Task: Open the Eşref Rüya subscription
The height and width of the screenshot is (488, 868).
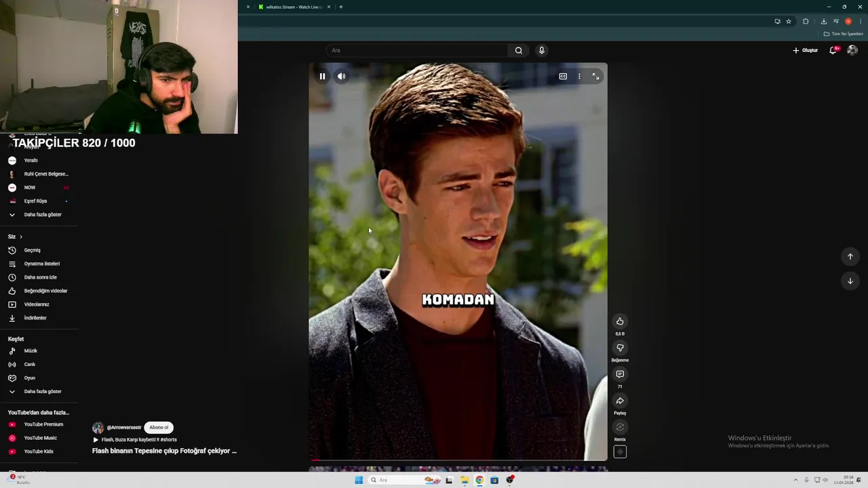Action: pos(39,201)
